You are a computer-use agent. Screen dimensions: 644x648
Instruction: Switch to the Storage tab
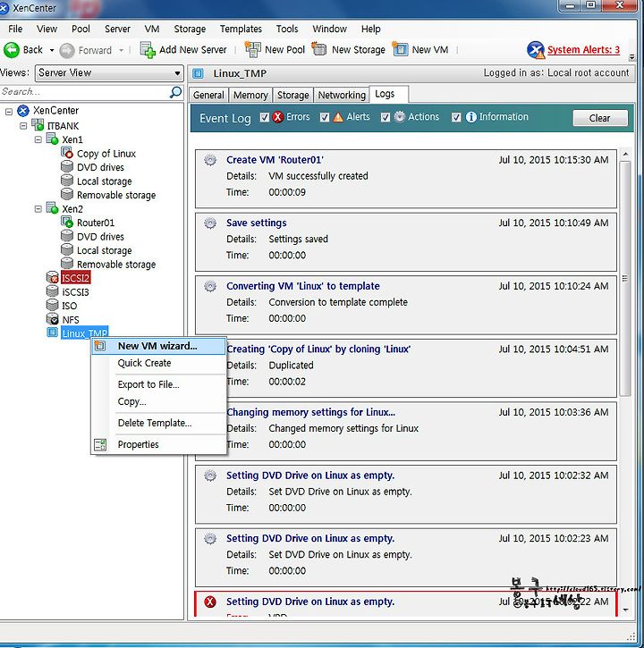[292, 95]
